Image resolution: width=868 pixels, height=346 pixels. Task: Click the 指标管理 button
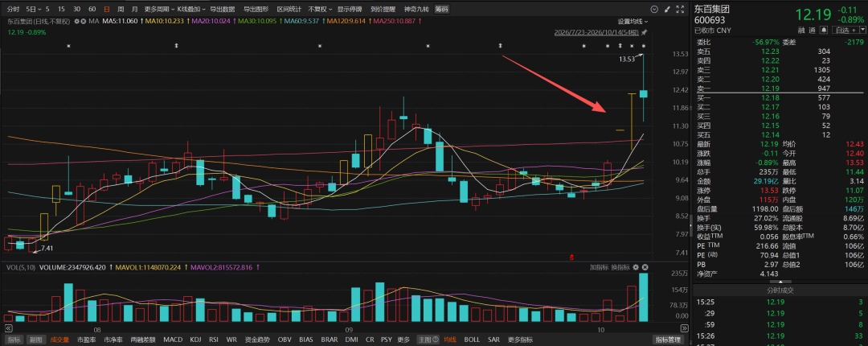(668, 340)
